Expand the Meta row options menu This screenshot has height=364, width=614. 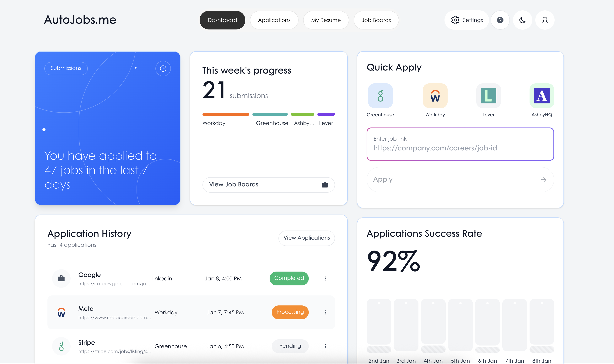326,312
